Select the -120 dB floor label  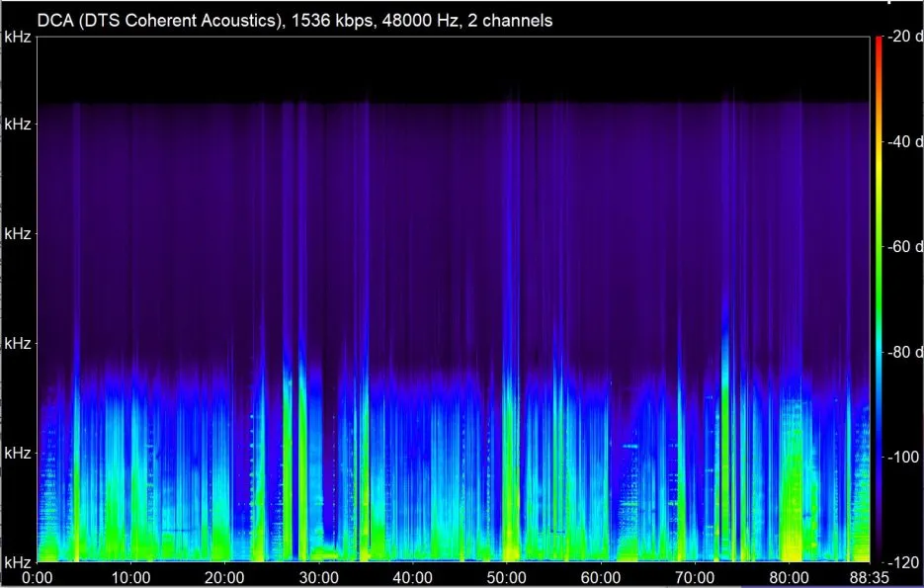[901, 561]
